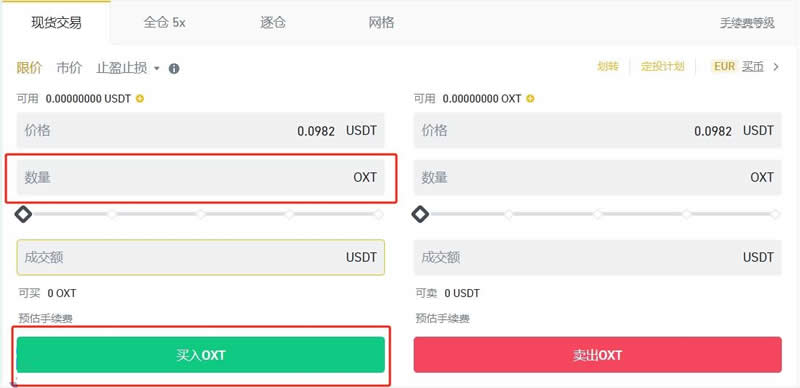Click the plus icon next to available USDT
This screenshot has width=800, height=388.
140,99
